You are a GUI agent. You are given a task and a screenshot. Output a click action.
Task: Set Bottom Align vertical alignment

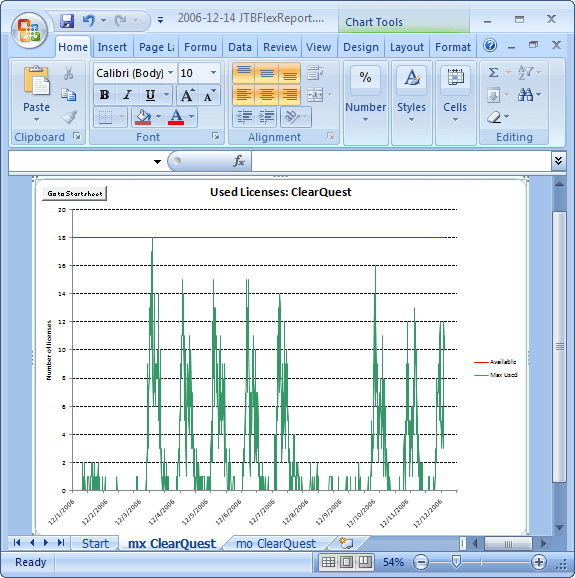(x=289, y=73)
